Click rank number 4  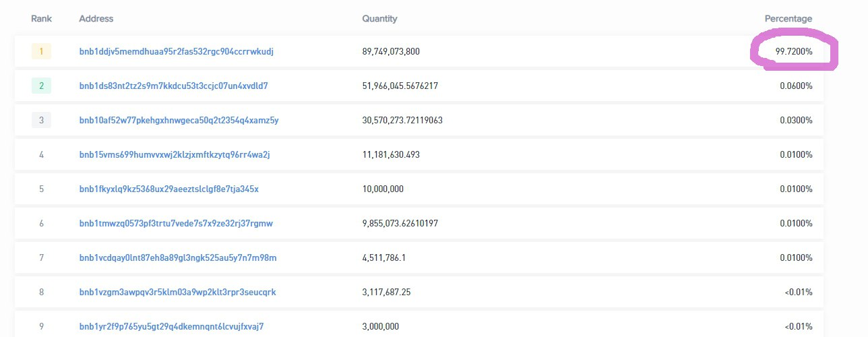41,154
